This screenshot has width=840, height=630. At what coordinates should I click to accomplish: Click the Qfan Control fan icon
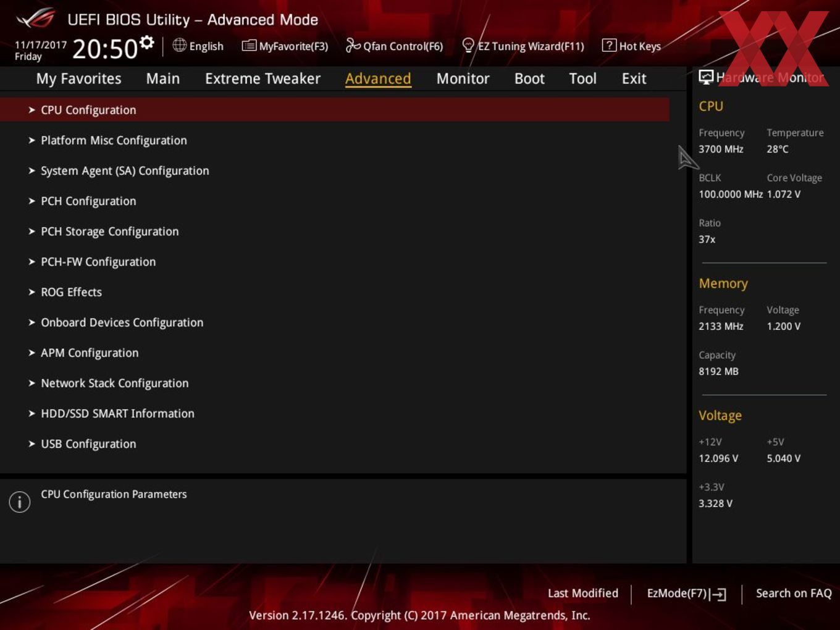353,45
